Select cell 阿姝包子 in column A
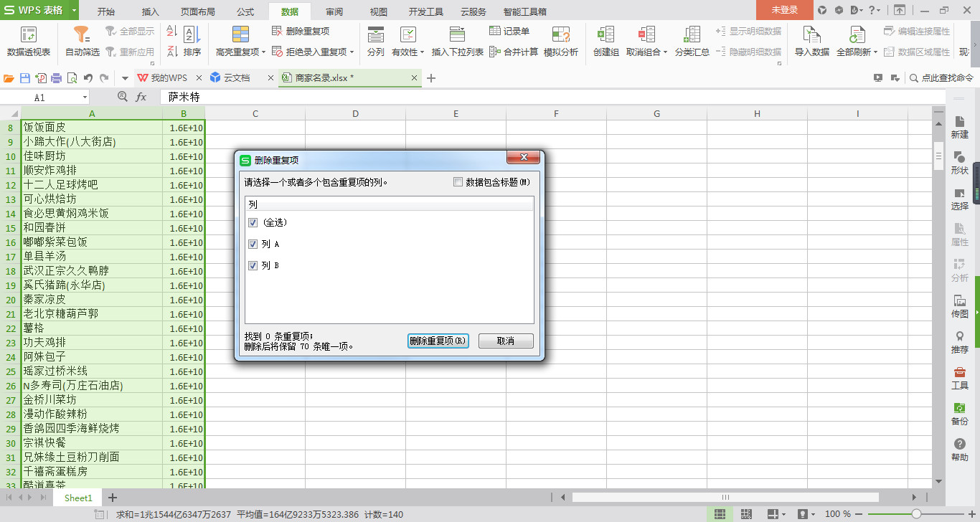 [x=92, y=357]
